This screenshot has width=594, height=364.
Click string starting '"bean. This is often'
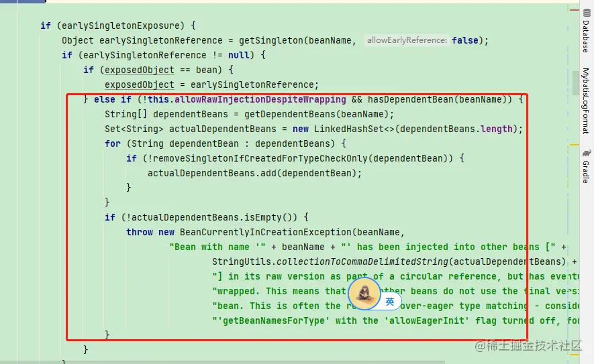(395, 306)
